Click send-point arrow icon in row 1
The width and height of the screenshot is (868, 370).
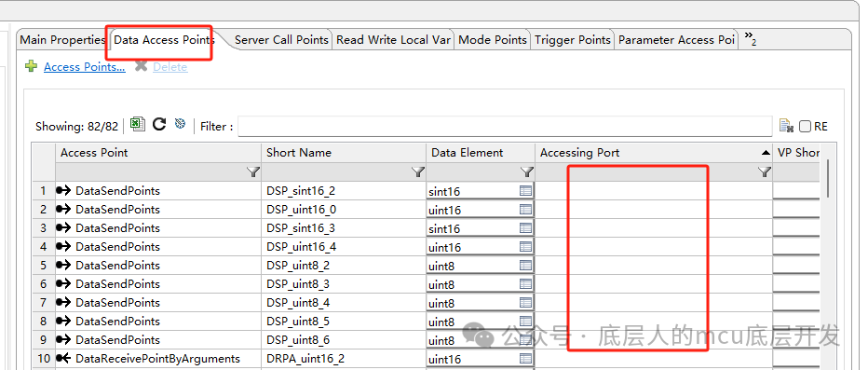[63, 190]
